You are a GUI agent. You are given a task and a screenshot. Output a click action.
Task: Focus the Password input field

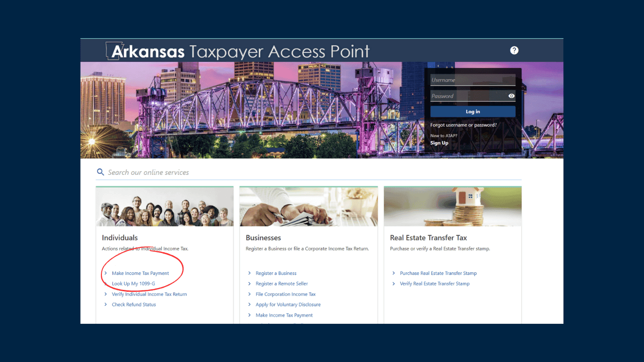click(468, 96)
